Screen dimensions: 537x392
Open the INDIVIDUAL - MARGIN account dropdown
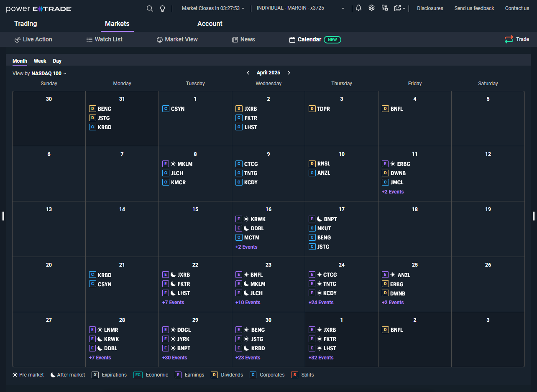(301, 8)
